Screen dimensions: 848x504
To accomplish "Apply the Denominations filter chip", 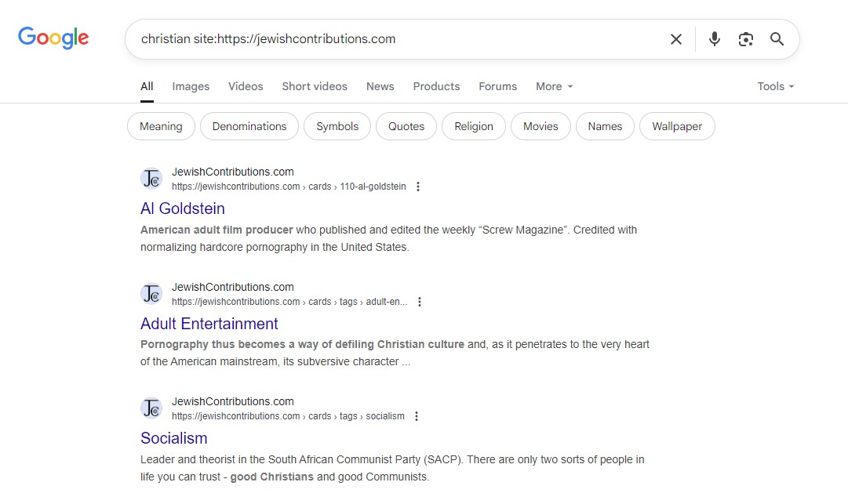I will pos(249,126).
